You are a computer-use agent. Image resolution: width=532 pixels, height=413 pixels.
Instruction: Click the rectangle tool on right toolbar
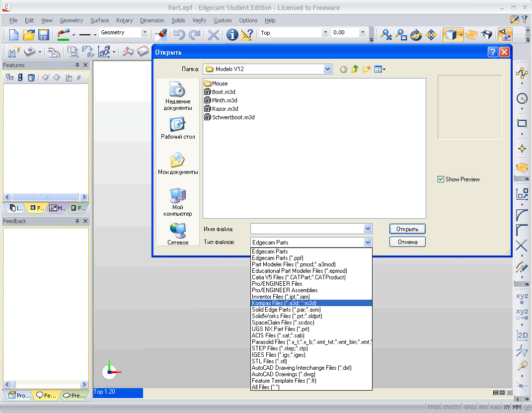click(522, 123)
